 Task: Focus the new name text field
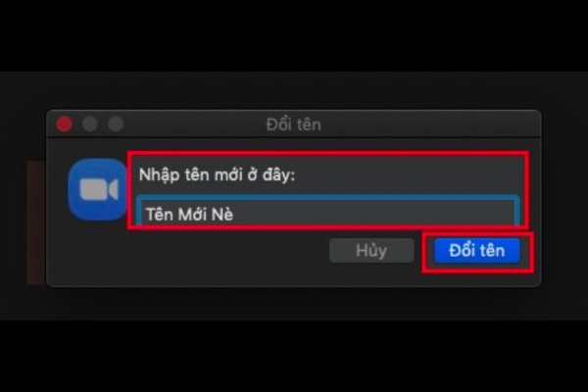point(327,212)
